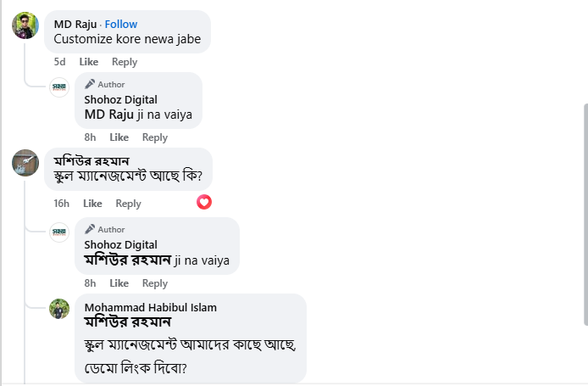
Task: Click the heart reaction on মশিউর রহমান's comment
Action: [204, 202]
